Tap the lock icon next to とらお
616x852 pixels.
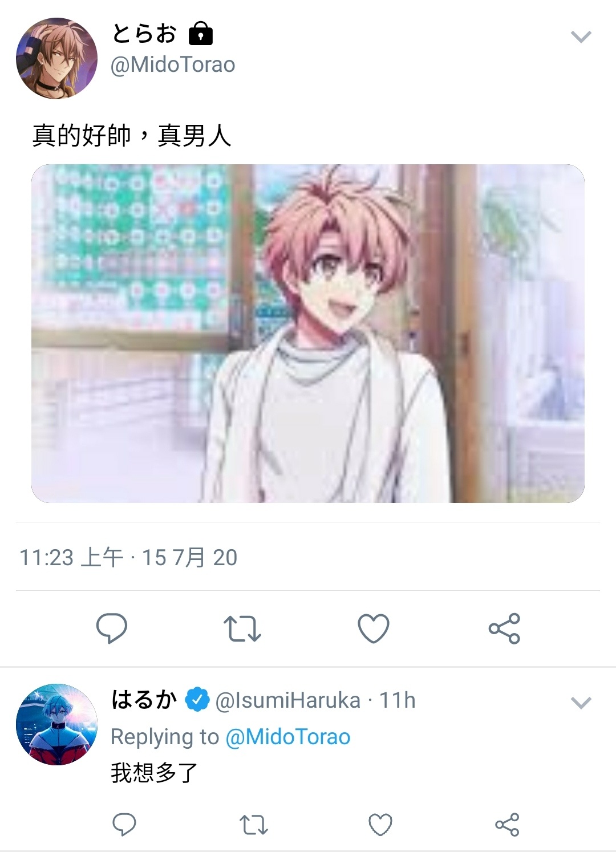pos(200,33)
